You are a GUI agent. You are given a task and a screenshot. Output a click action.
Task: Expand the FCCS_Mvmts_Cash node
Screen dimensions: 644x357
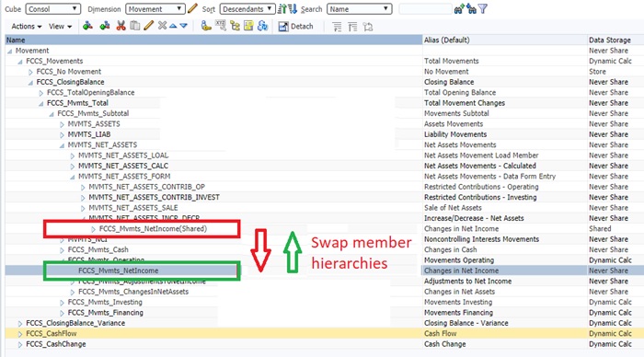[62, 250]
